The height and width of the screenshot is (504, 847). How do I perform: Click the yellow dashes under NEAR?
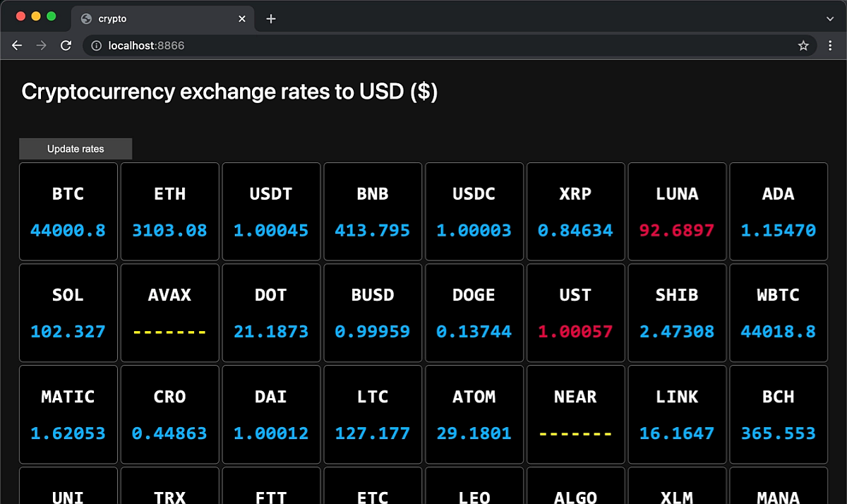pyautogui.click(x=575, y=433)
